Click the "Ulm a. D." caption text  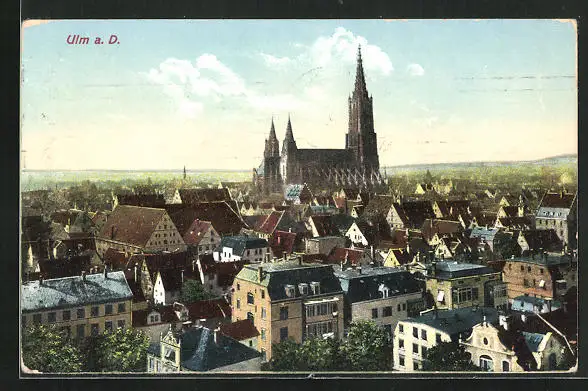pos(93,40)
